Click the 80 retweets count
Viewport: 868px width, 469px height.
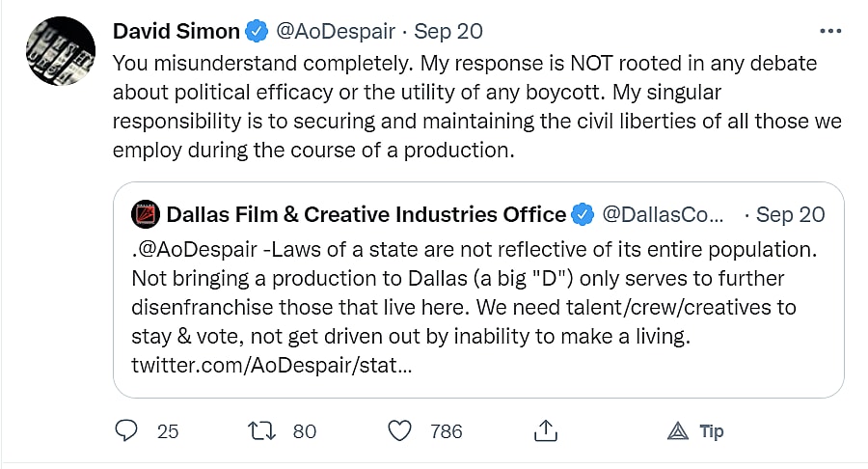305,431
